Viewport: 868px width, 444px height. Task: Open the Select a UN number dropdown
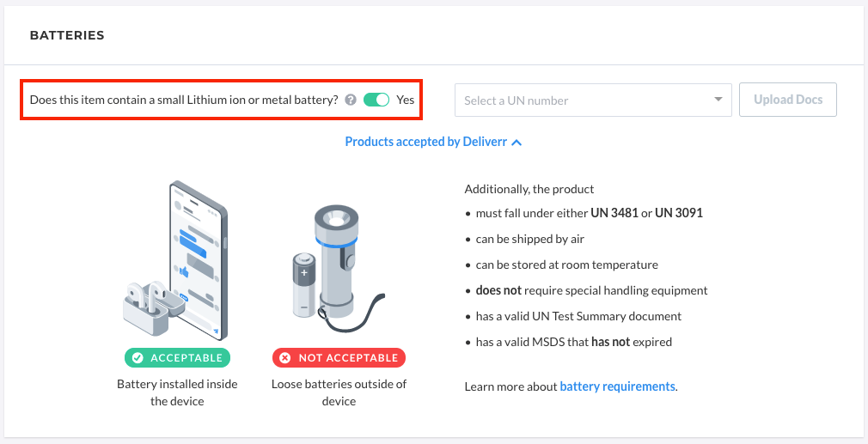click(x=593, y=100)
